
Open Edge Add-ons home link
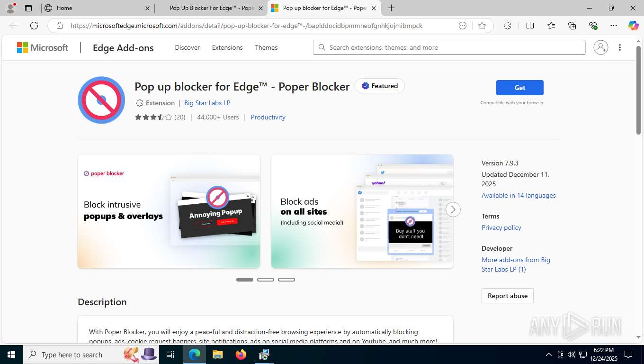pyautogui.click(x=123, y=47)
